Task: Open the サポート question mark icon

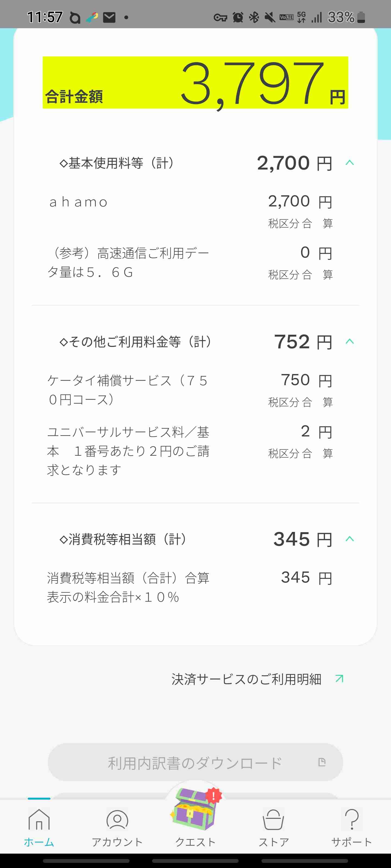Action: [x=352, y=819]
